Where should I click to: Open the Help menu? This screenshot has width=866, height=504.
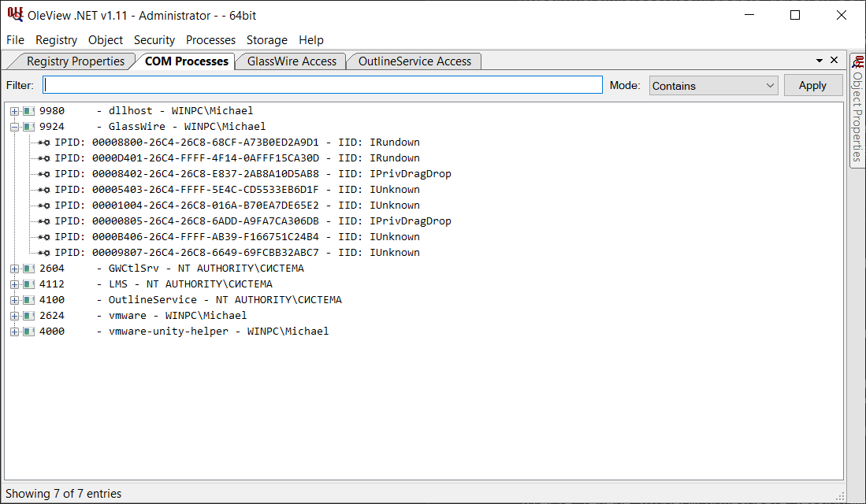click(x=311, y=39)
